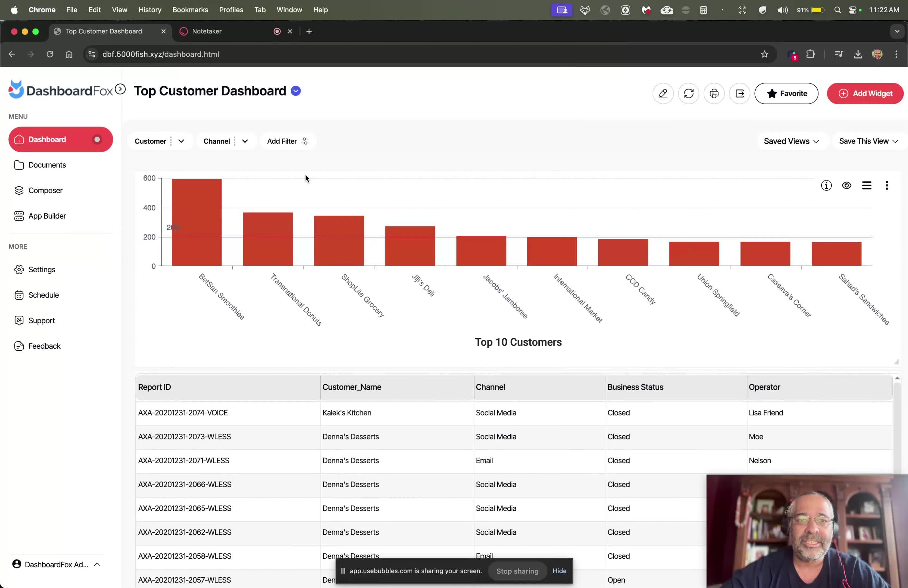Click the edit pencil icon in dashboard header
The width and height of the screenshot is (908, 588).
click(x=663, y=93)
